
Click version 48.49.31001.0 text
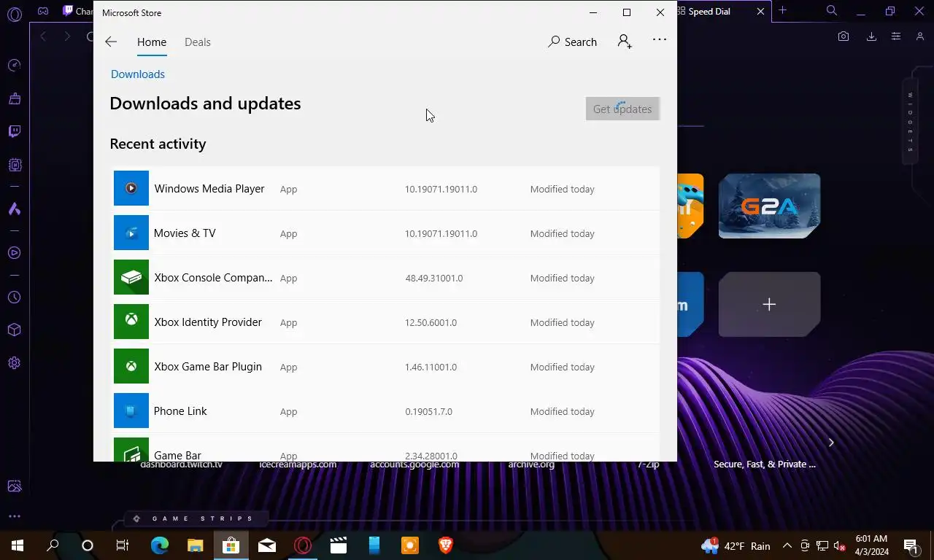434,278
